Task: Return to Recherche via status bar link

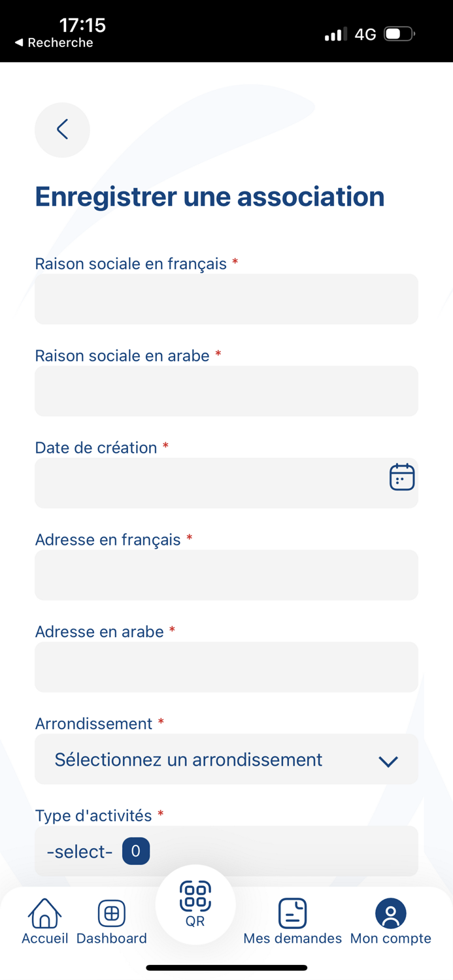Action: pos(56,43)
